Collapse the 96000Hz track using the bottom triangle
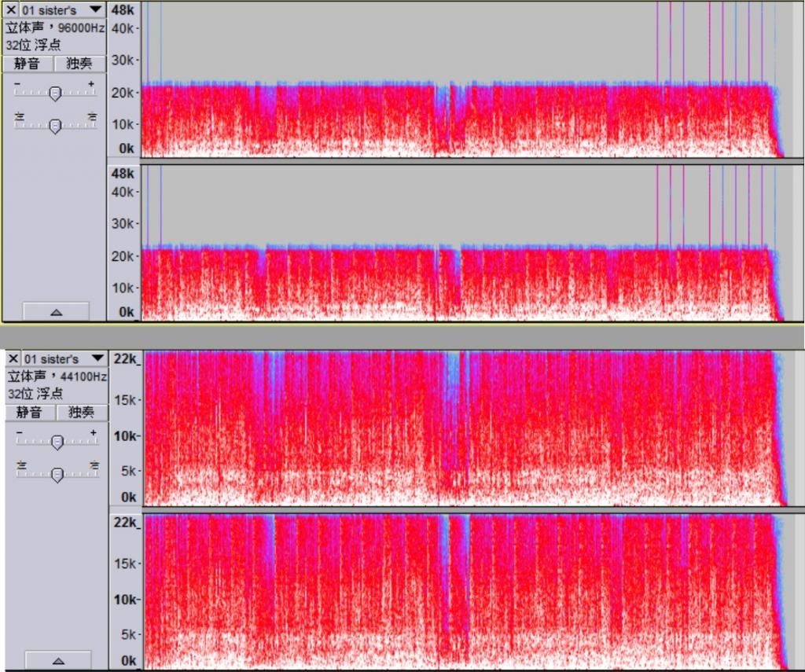 click(x=56, y=312)
